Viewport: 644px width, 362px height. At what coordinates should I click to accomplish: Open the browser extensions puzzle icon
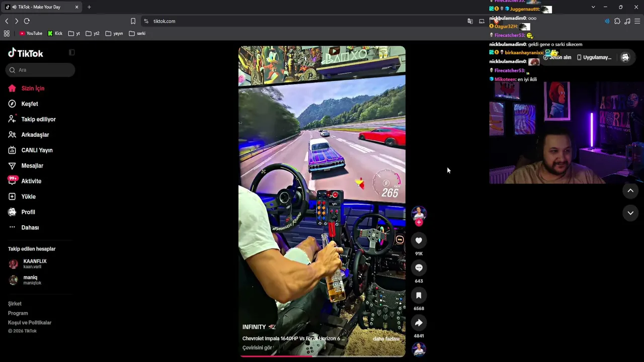click(617, 21)
